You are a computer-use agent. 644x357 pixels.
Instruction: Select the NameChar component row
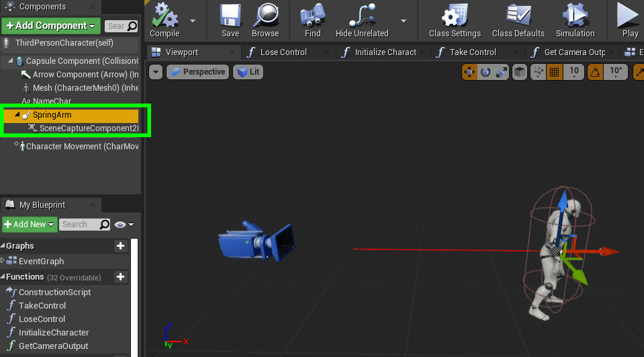click(70, 101)
